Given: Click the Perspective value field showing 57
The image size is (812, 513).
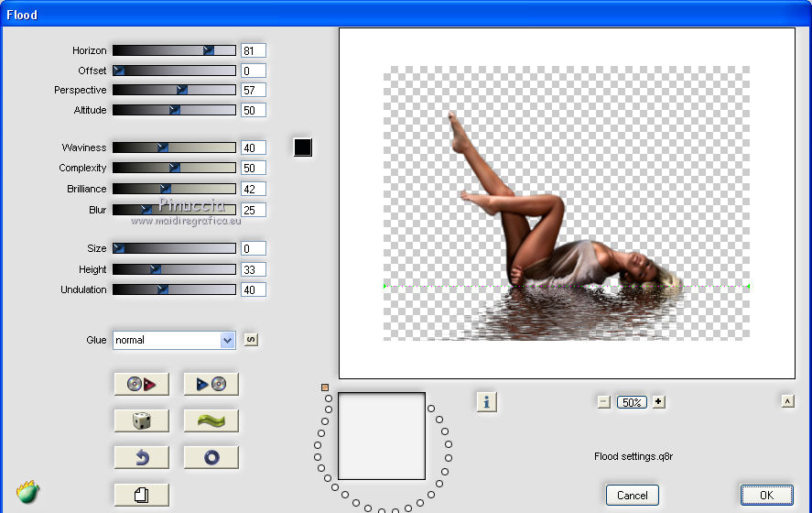Looking at the screenshot, I should 254,90.
